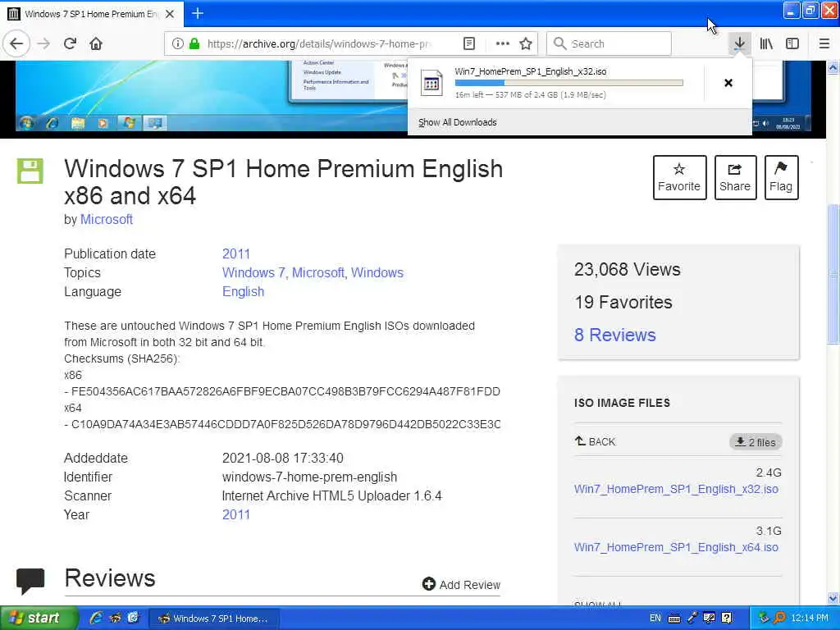Download Win7_HomePrem_SP1_English_x32.iso from file list
Image resolution: width=840 pixels, height=630 pixels.
pos(676,489)
